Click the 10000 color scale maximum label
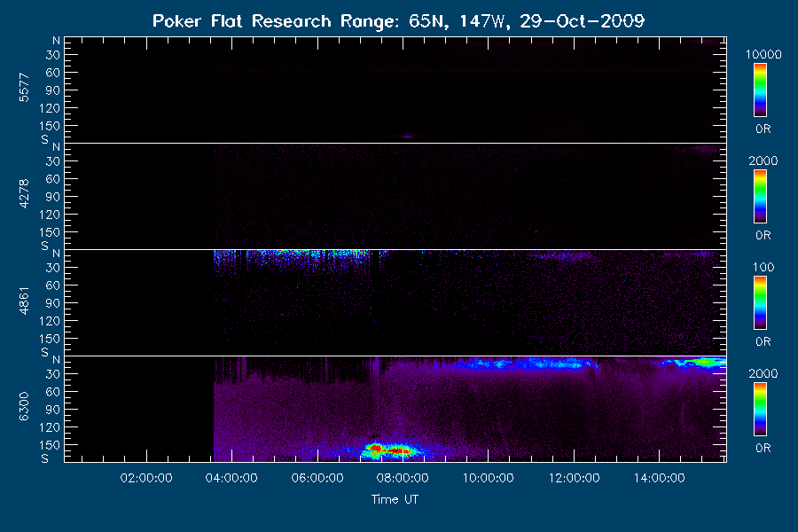 tap(763, 54)
